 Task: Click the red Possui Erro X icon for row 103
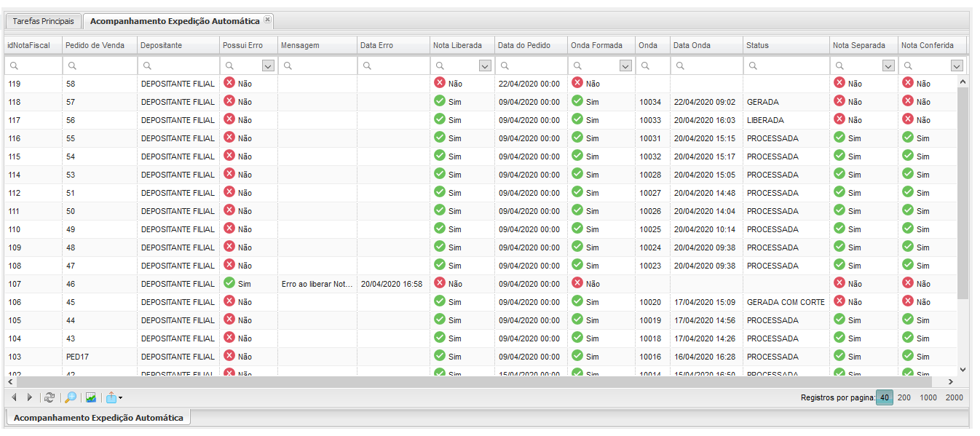coord(229,355)
